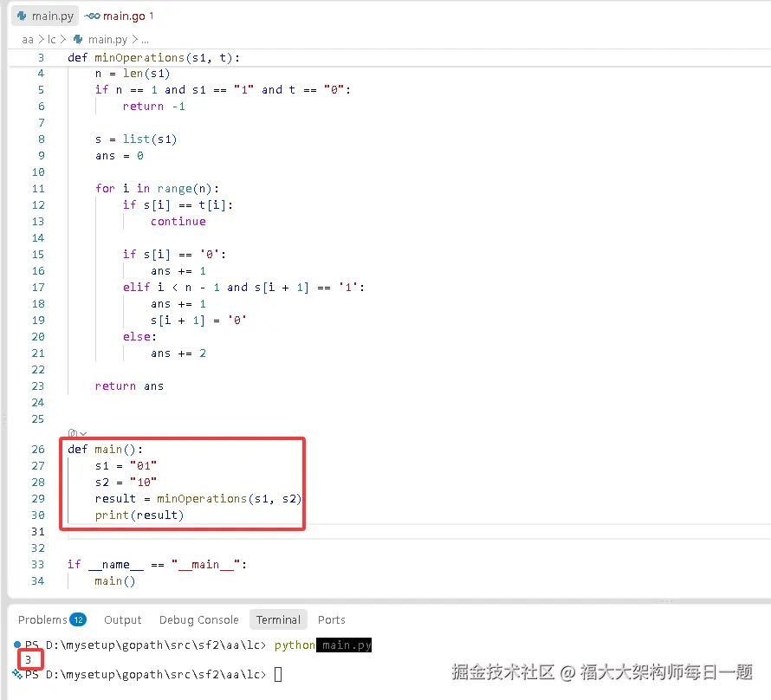771x700 pixels.
Task: Open the Output panel tab
Action: pos(122,619)
